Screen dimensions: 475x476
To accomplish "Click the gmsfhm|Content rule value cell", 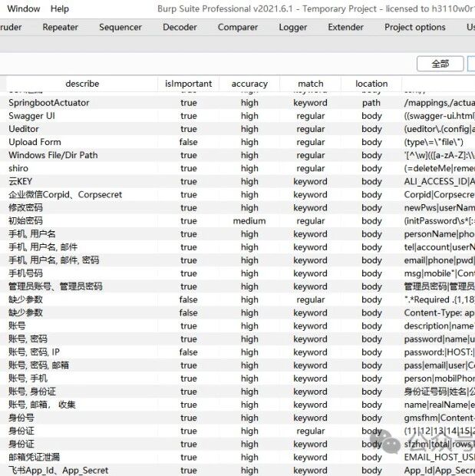I will pyautogui.click(x=439, y=418).
